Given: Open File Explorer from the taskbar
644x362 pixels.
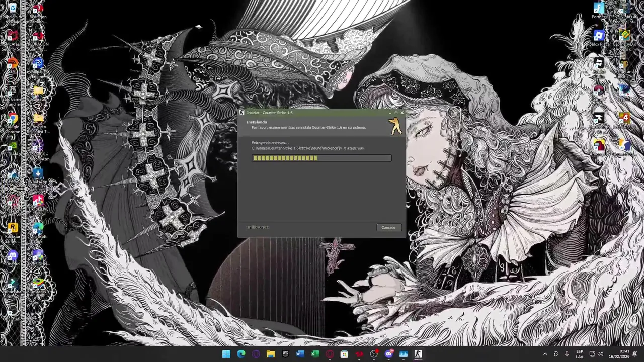Looking at the screenshot, I should point(270,354).
